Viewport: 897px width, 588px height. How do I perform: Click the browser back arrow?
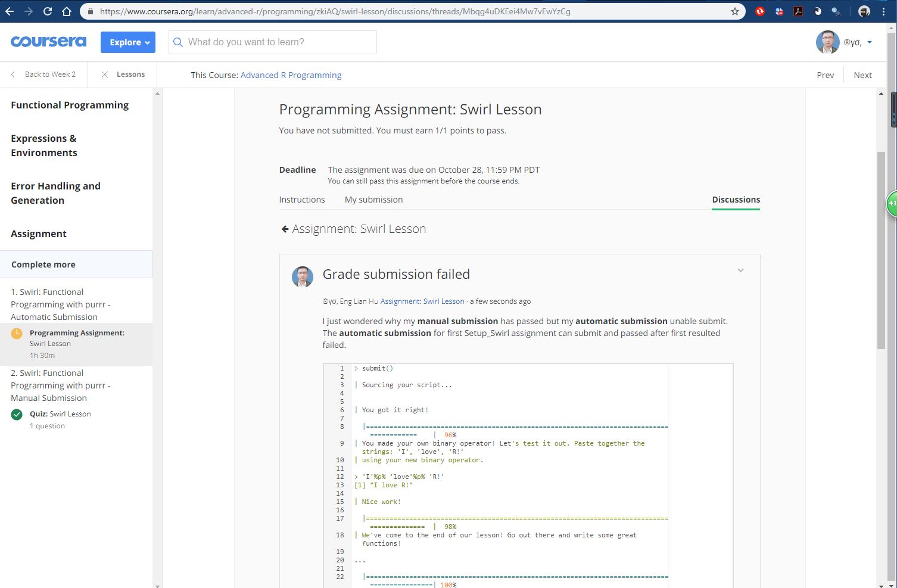click(10, 11)
